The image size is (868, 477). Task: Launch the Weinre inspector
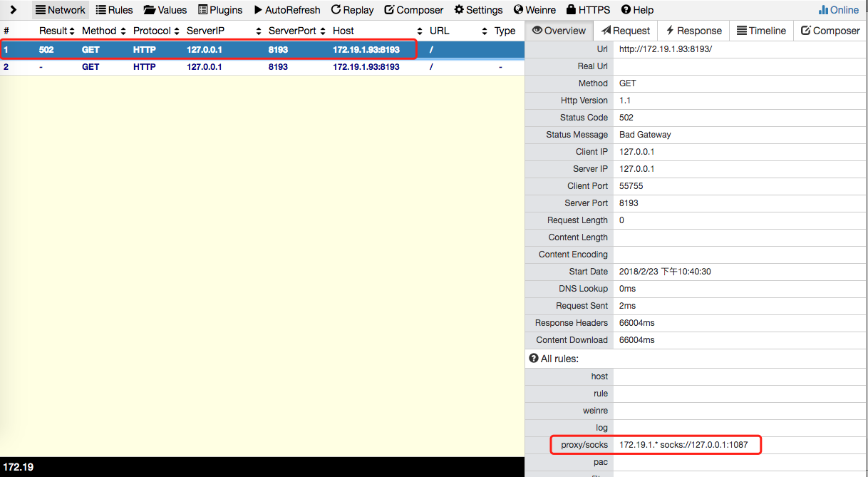pyautogui.click(x=534, y=9)
